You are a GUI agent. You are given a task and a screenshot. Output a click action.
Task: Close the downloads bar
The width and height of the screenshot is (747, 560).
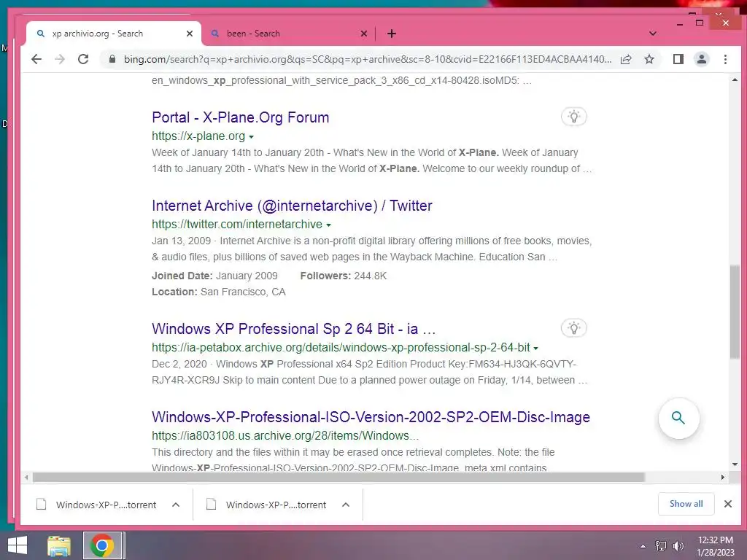click(728, 504)
